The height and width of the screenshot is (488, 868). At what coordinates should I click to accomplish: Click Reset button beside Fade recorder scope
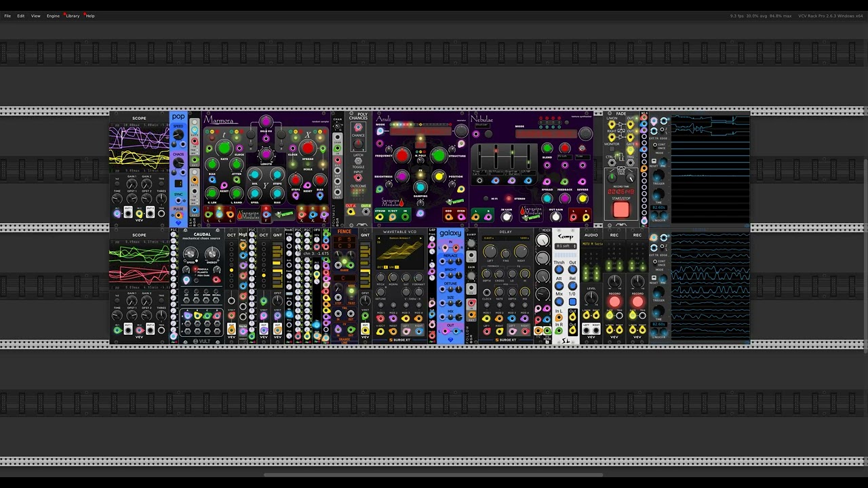click(x=654, y=161)
